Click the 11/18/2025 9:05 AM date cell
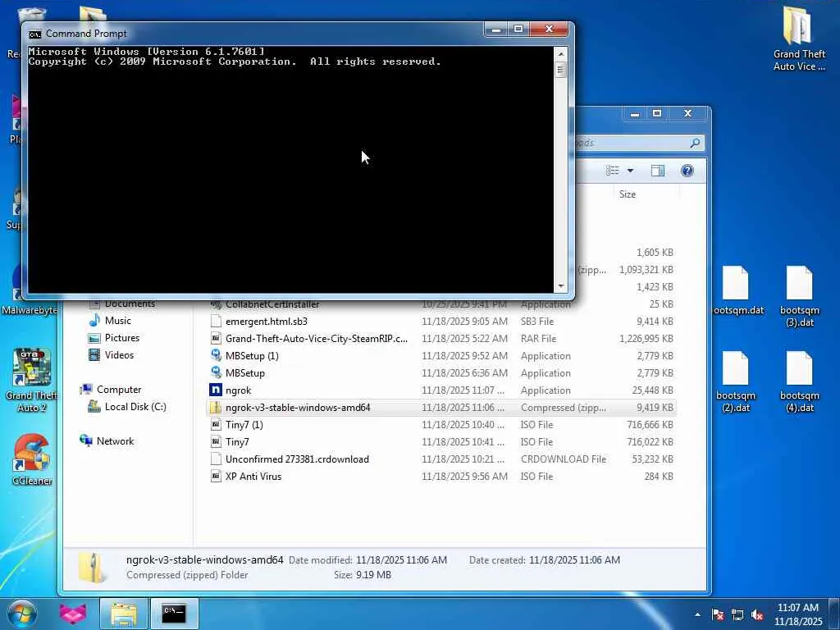This screenshot has height=630, width=840. click(x=464, y=322)
